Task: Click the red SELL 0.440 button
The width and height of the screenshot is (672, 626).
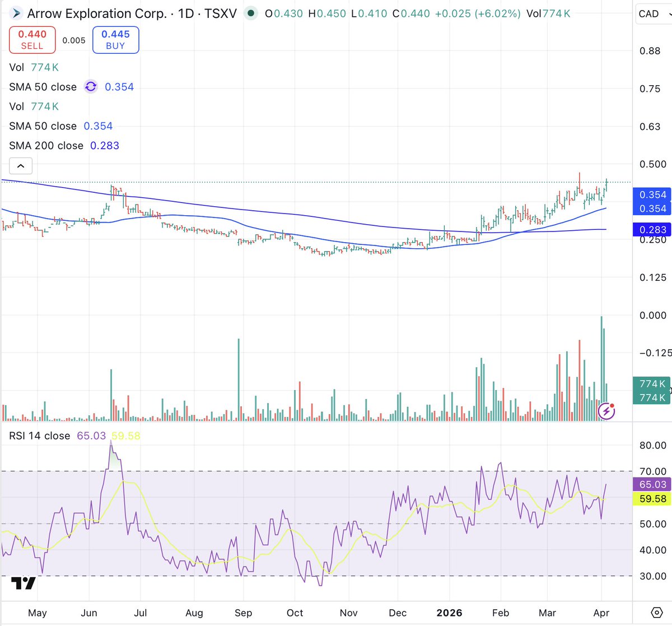Action: point(32,39)
